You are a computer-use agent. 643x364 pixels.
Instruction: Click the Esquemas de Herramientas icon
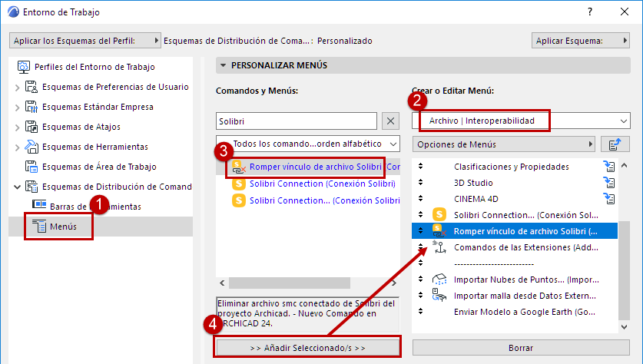coord(31,147)
